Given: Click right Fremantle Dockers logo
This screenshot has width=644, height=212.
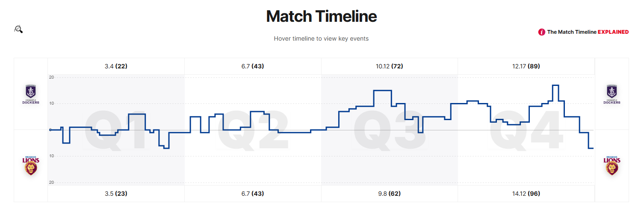Looking at the screenshot, I should (x=612, y=94).
